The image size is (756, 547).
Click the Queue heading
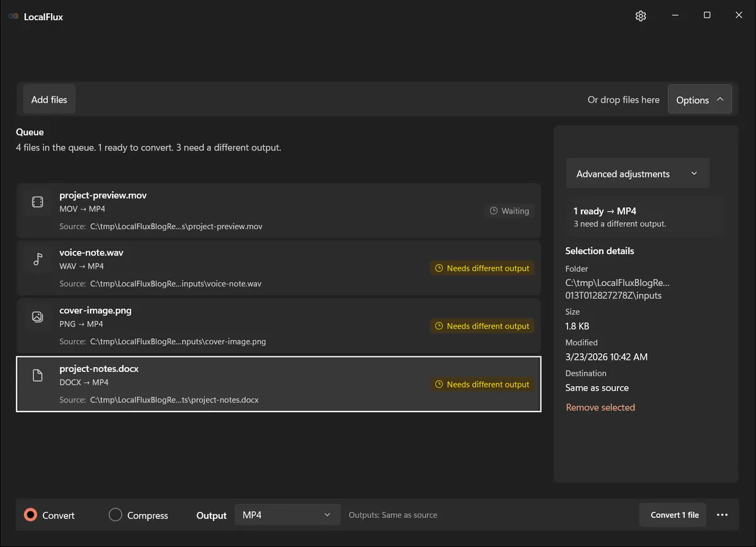(30, 132)
